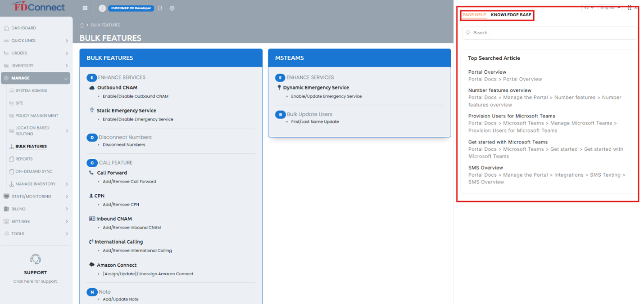Click the Bulk Features sidebar download icon
Image resolution: width=644 pixels, height=304 pixels.
tap(12, 147)
